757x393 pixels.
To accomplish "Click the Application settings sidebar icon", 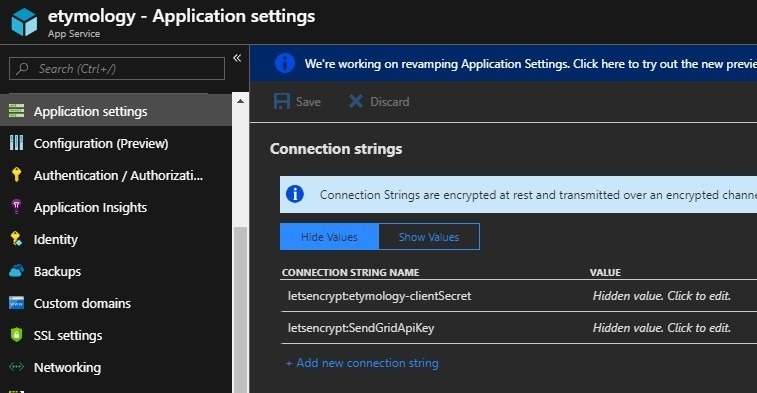I will pos(16,111).
